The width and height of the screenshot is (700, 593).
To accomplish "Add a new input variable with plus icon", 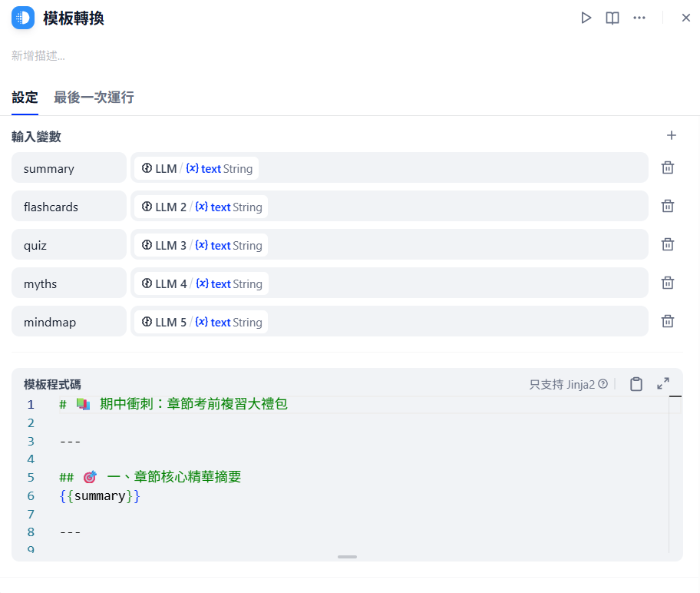I will coord(672,135).
